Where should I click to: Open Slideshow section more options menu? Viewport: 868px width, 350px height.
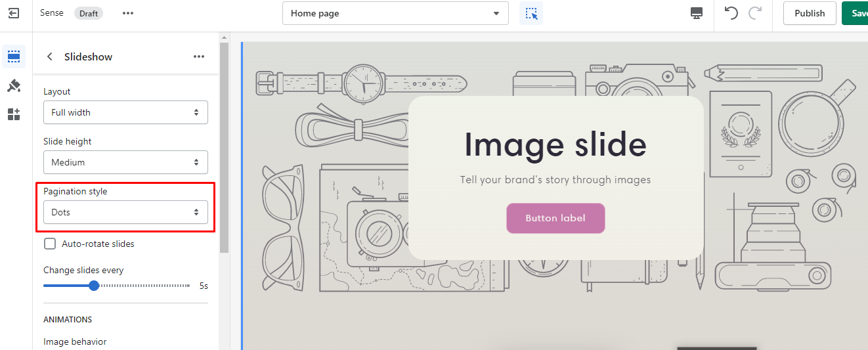pyautogui.click(x=199, y=57)
